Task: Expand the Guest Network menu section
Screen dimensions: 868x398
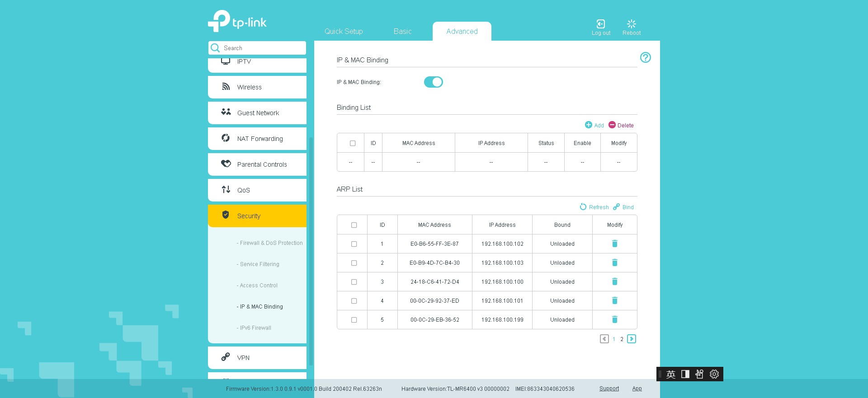Action: (x=257, y=113)
